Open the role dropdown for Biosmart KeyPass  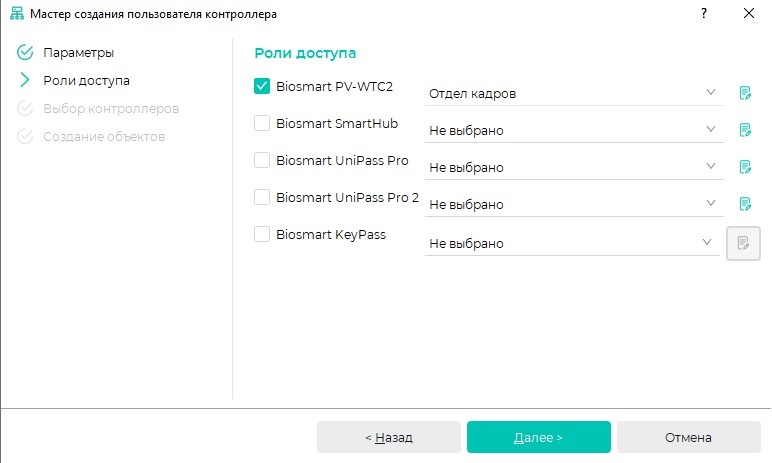[x=572, y=243]
